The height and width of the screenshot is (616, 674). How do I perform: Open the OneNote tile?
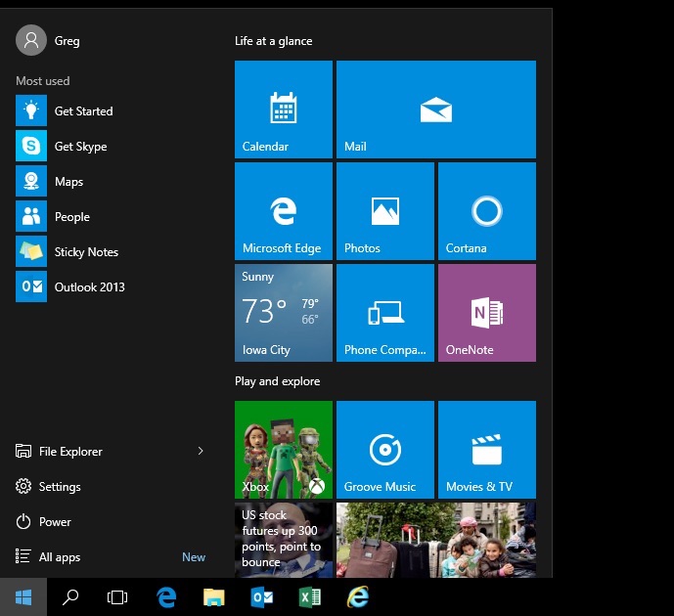pos(486,313)
